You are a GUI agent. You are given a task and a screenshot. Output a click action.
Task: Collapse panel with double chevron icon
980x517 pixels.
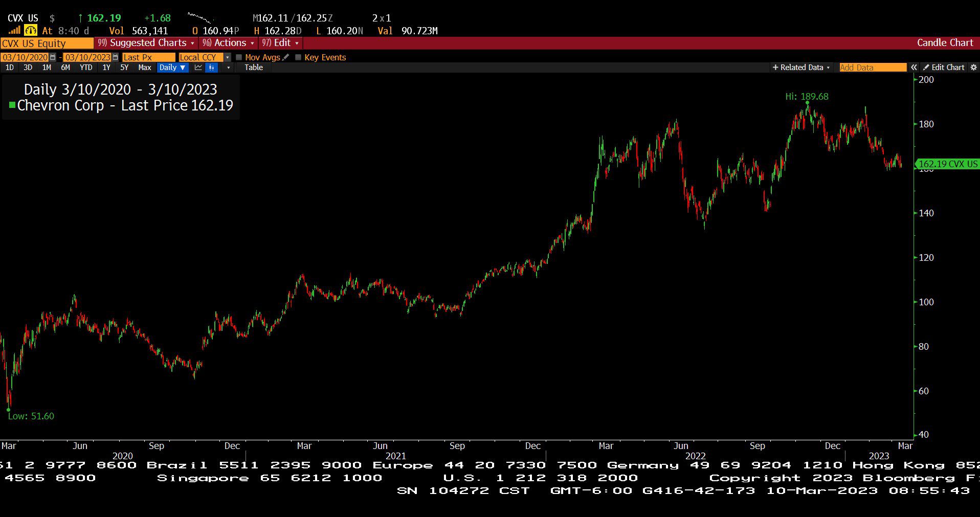[x=914, y=68]
